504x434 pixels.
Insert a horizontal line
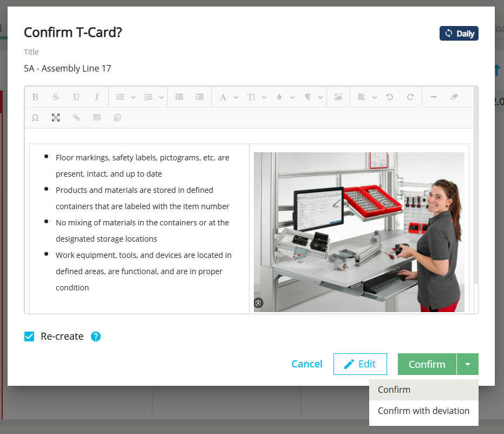(433, 97)
